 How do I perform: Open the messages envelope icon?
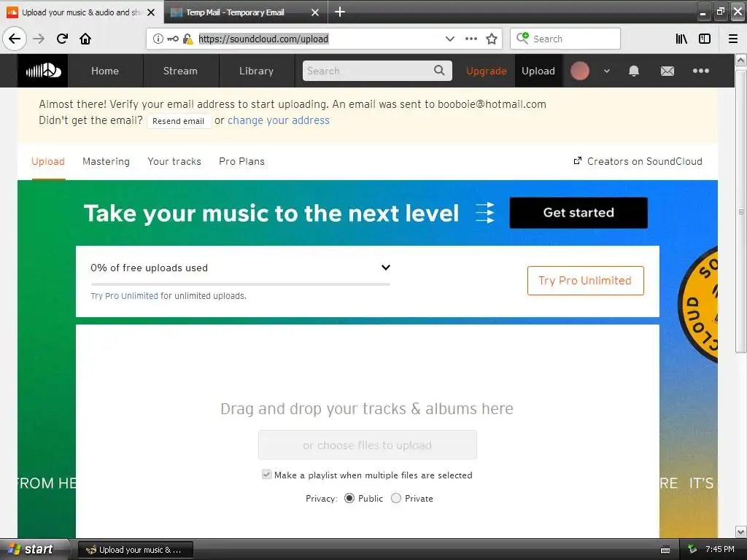click(x=667, y=71)
